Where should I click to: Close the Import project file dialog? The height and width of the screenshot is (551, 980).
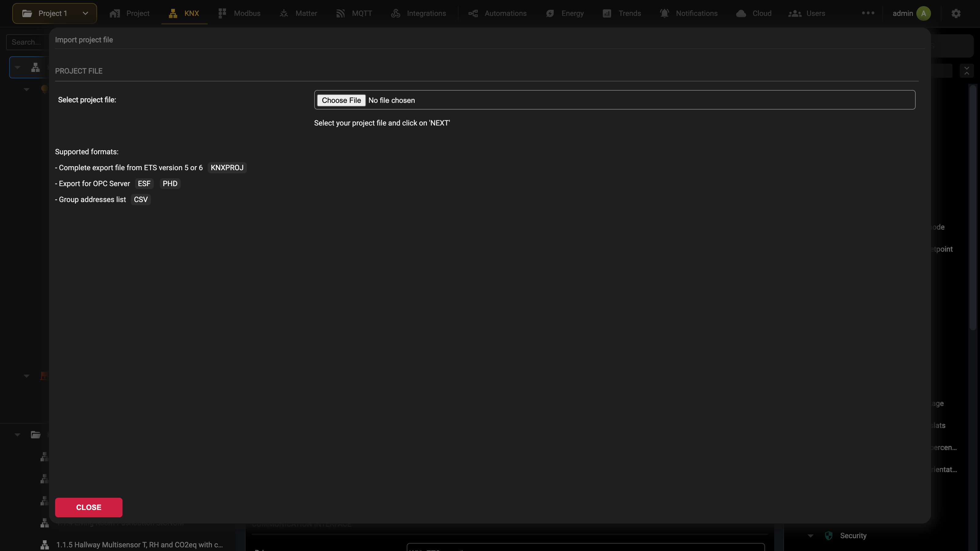[x=89, y=507]
